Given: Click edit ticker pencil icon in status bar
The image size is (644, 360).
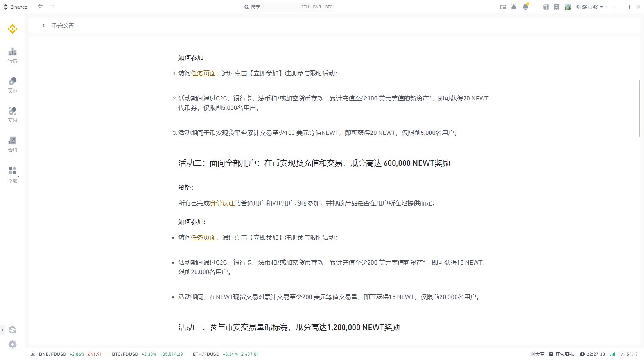Looking at the screenshot, I should pos(33,354).
